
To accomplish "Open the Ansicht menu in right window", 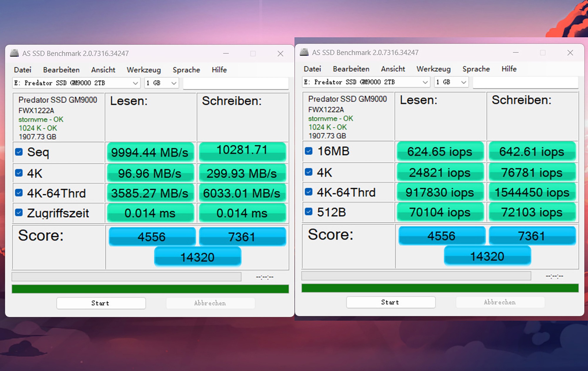I will tap(393, 69).
